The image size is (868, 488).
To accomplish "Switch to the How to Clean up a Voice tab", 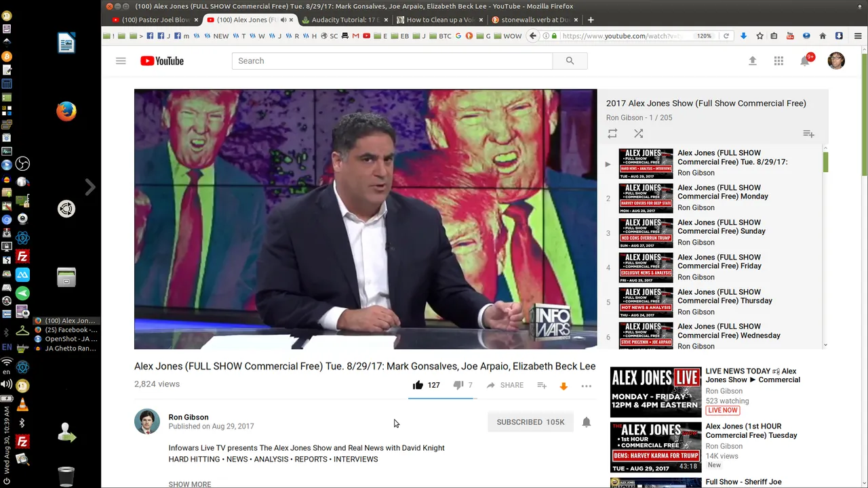I will (439, 20).
